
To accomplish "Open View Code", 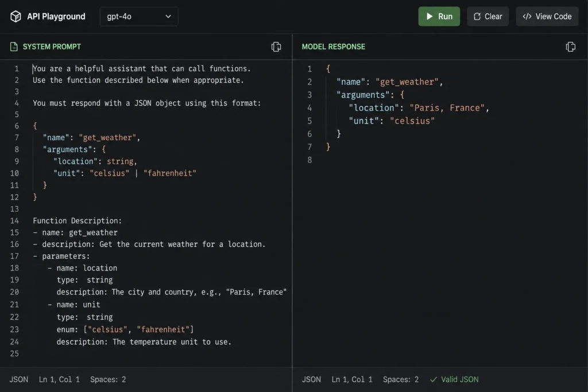I will (547, 17).
